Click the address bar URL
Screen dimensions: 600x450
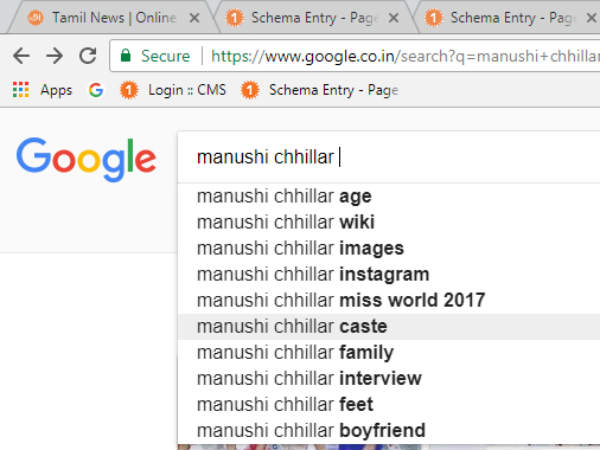[400, 56]
